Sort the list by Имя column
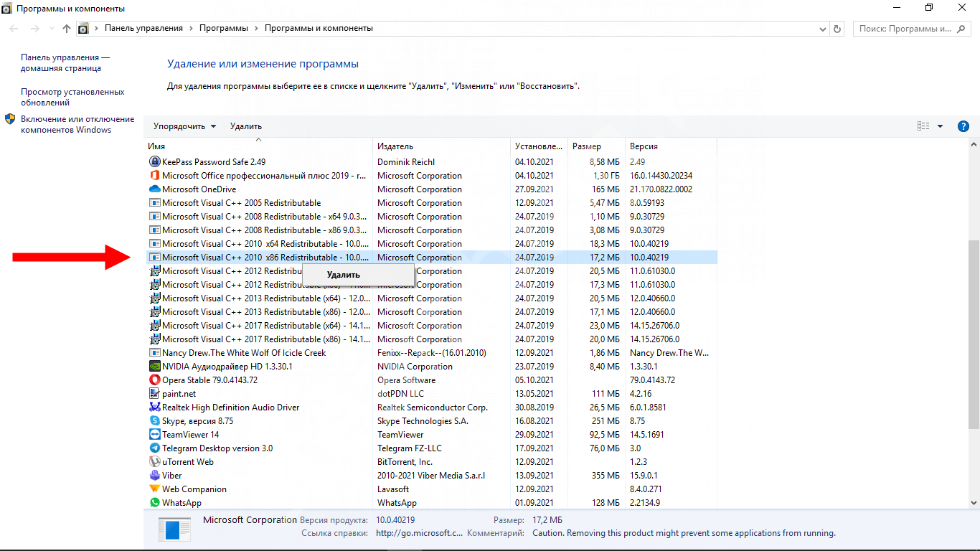This screenshot has height=551, width=980. pos(258,146)
